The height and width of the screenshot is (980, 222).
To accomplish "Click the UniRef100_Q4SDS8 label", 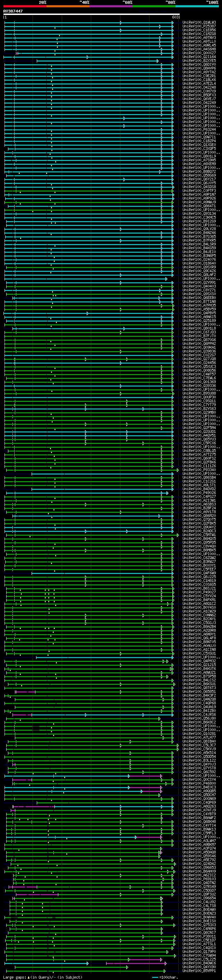I will [x=199, y=187].
